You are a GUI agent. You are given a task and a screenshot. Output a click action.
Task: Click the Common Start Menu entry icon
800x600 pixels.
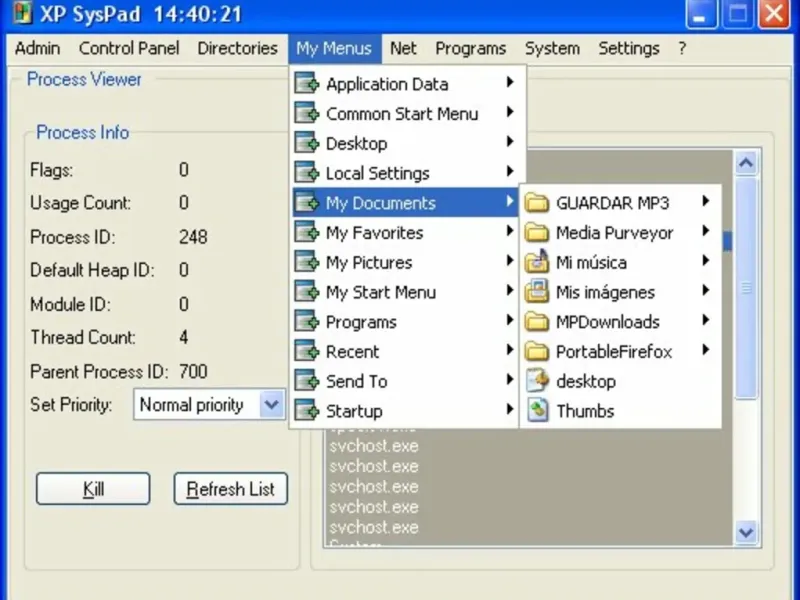pyautogui.click(x=307, y=113)
